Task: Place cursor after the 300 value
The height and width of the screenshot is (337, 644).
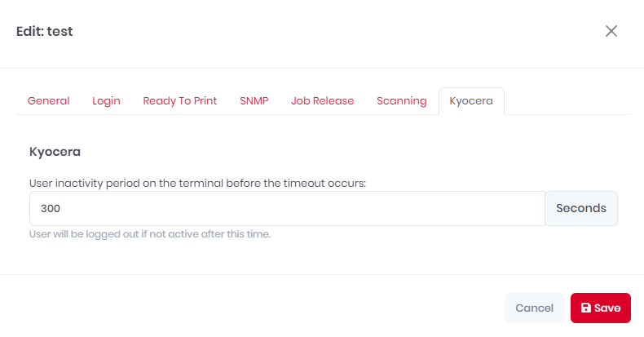Action: point(61,208)
